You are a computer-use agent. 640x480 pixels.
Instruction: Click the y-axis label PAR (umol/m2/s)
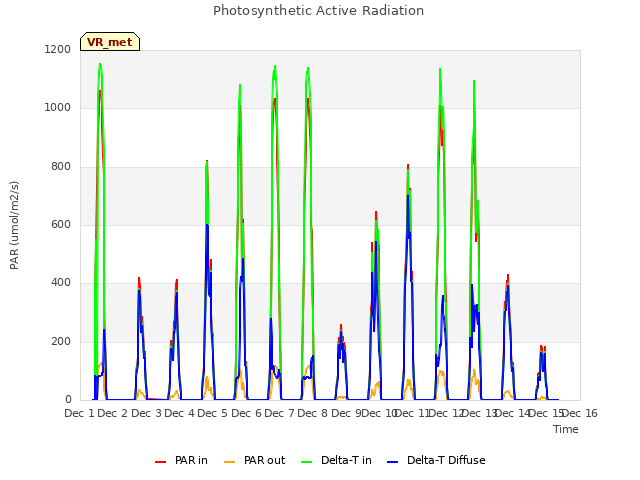(14, 225)
